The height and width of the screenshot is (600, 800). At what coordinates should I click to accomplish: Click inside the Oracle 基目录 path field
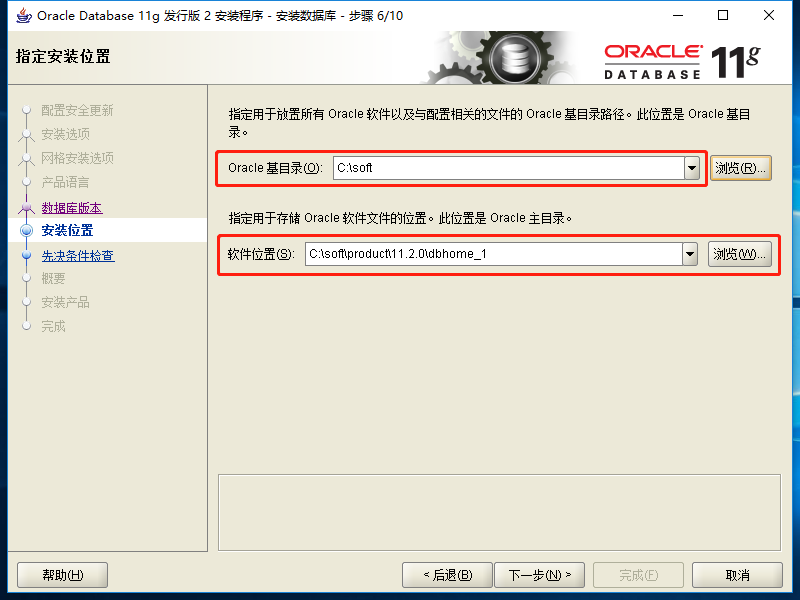point(509,168)
